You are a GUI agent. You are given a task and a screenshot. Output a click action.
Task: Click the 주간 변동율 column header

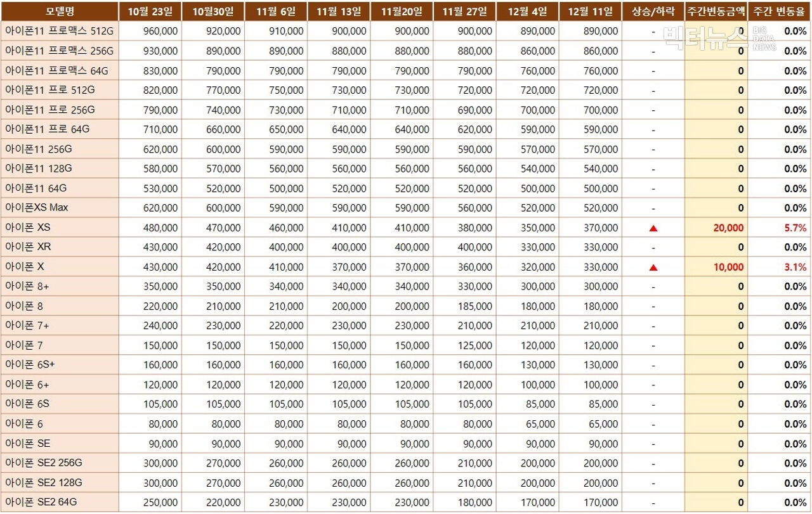click(x=780, y=11)
